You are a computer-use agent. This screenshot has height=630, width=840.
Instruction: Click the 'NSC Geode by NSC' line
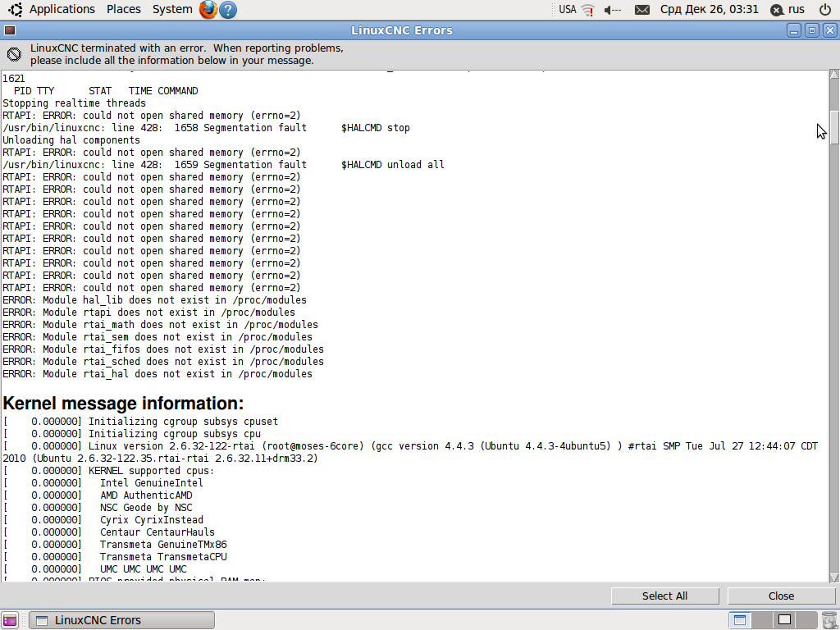pos(98,507)
